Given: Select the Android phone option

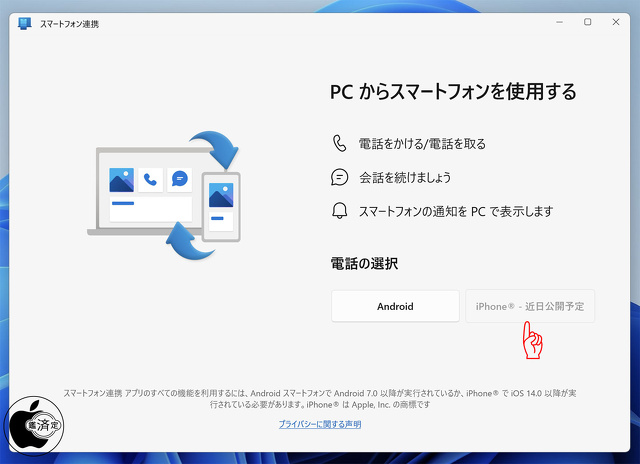Looking at the screenshot, I should pyautogui.click(x=395, y=306).
